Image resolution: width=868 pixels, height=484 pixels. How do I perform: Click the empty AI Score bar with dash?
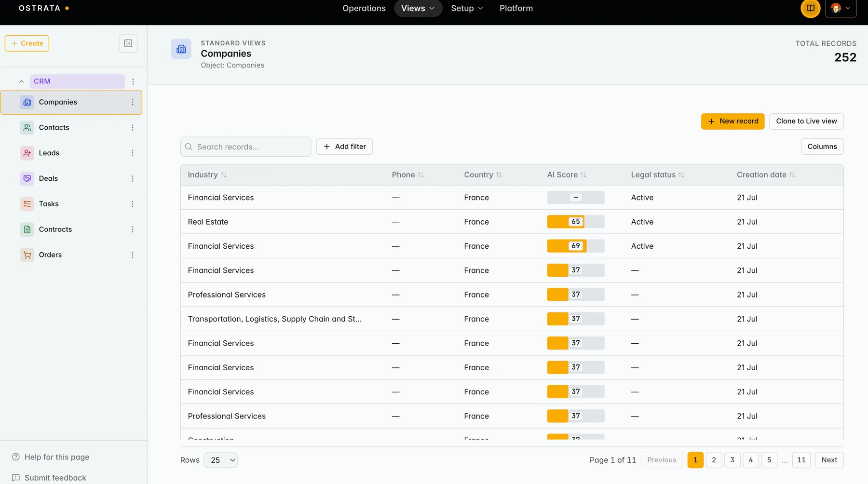point(576,198)
